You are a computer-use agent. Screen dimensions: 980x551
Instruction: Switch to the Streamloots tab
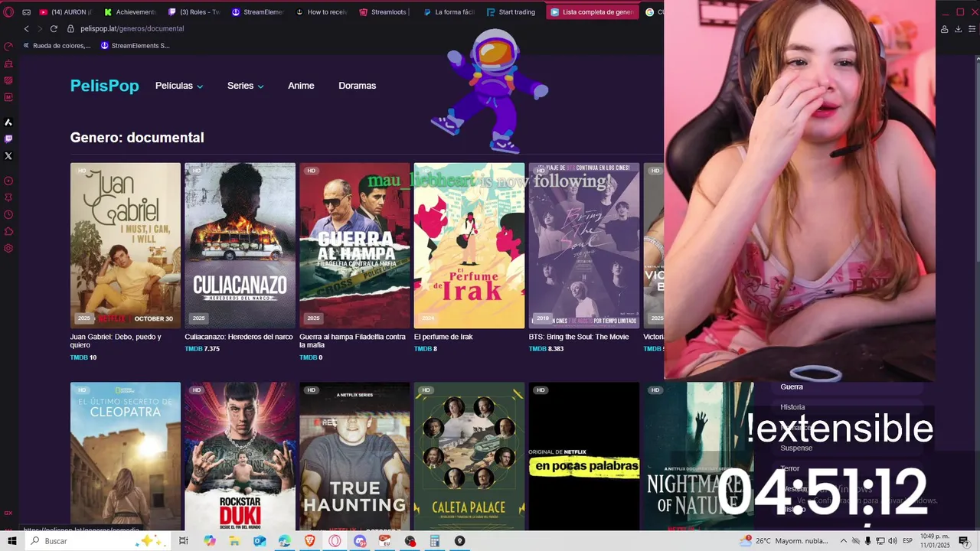384,12
